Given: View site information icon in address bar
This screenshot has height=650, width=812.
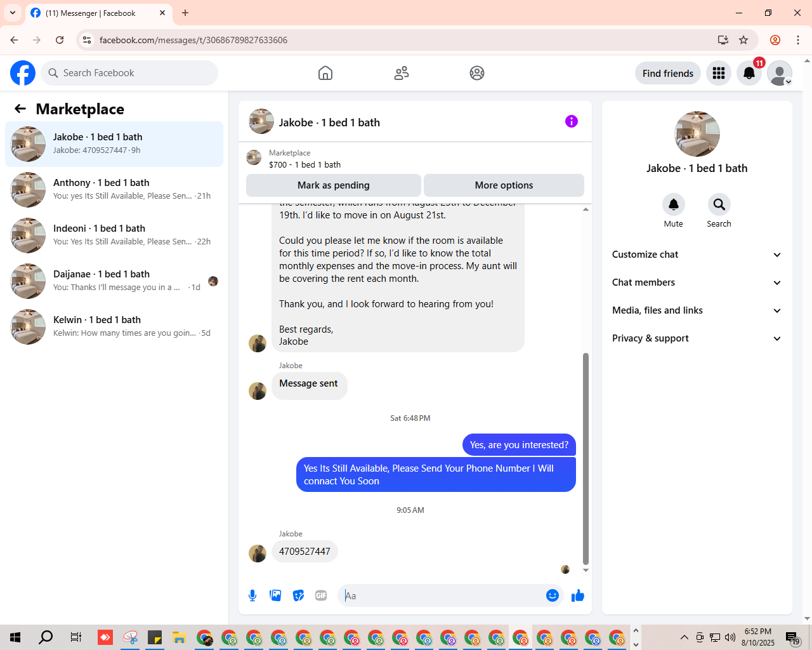Looking at the screenshot, I should pyautogui.click(x=88, y=40).
